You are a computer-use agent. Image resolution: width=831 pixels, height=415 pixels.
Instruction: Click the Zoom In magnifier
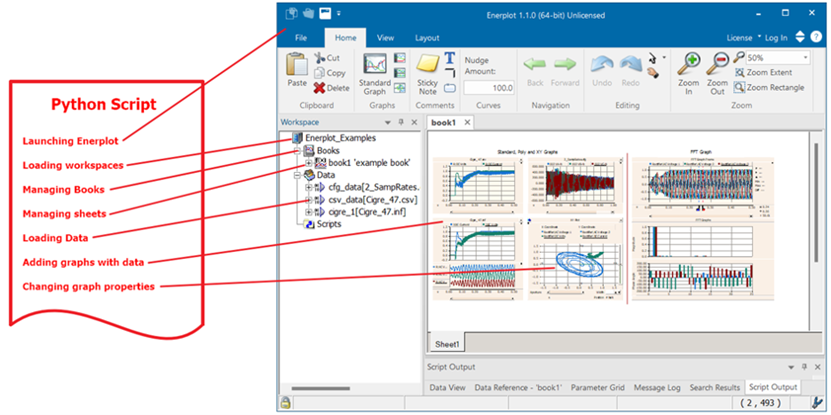tap(689, 65)
